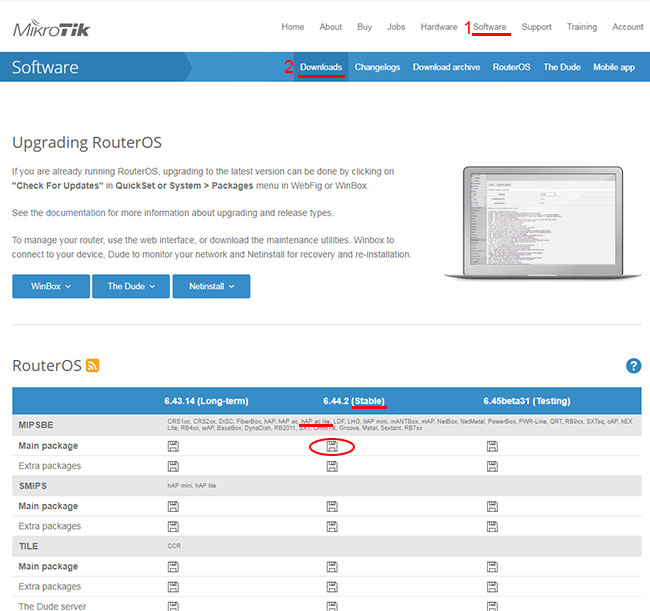650x611 pixels.
Task: Download MIPSBE Extra packages Stable
Action: (332, 466)
